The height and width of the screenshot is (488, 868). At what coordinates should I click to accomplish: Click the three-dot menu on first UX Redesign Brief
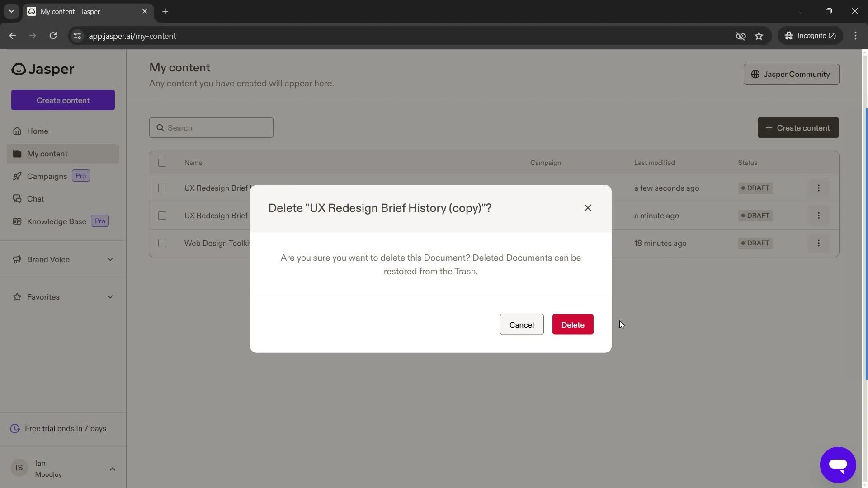click(819, 188)
